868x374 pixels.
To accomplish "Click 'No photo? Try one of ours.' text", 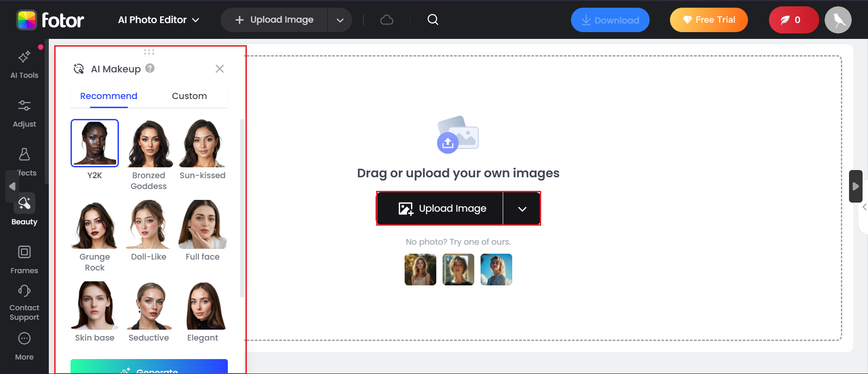I will 458,242.
